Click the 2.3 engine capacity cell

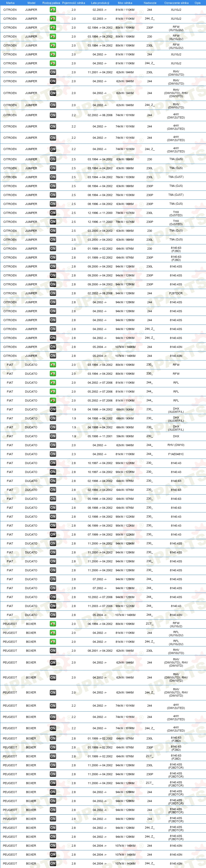[x=73, y=454]
